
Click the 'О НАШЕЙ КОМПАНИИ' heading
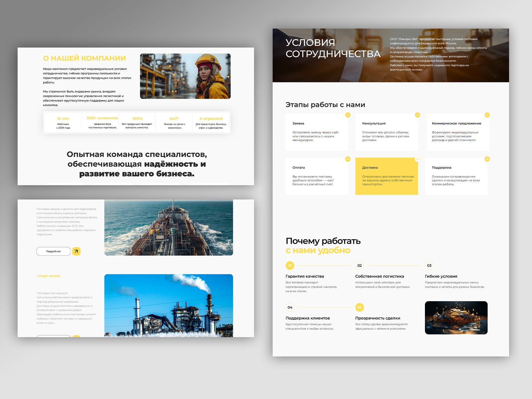click(x=84, y=58)
